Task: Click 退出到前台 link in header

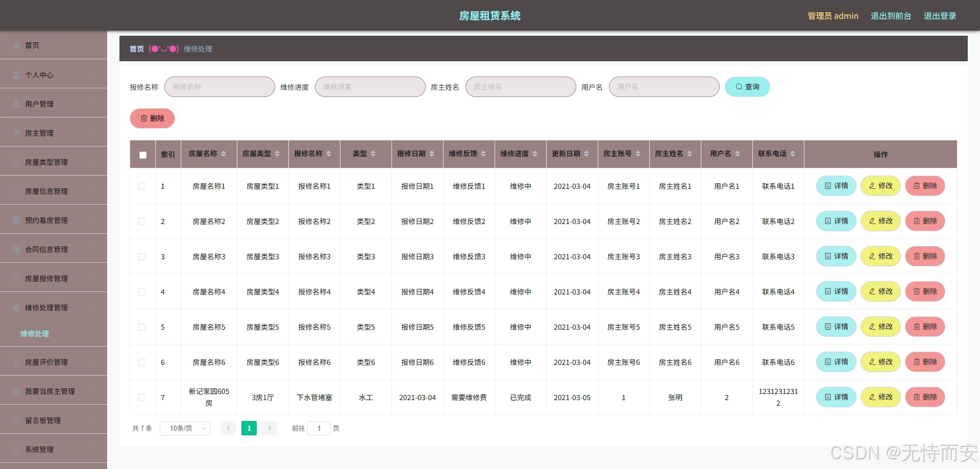Action: (x=891, y=16)
